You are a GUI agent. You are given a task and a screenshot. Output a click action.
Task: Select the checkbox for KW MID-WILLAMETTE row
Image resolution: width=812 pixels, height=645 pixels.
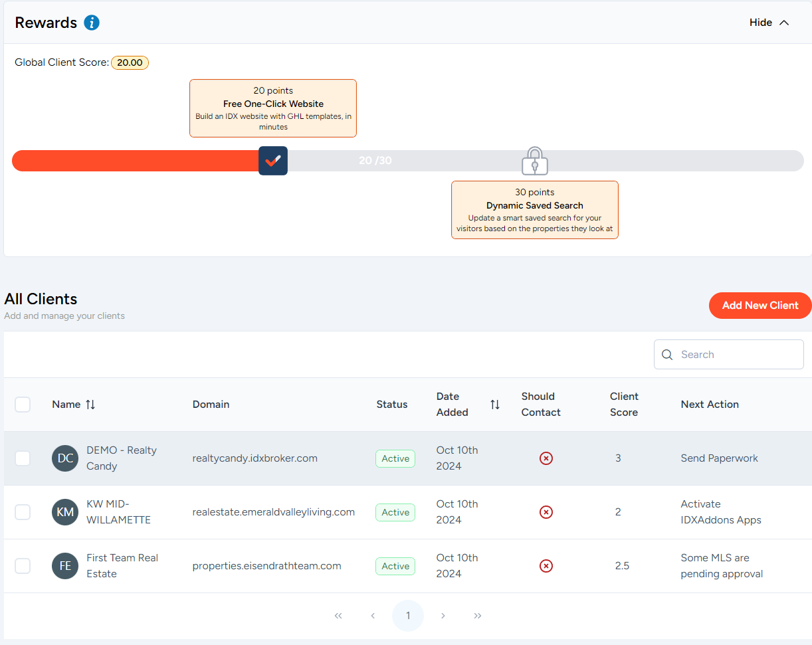click(23, 512)
